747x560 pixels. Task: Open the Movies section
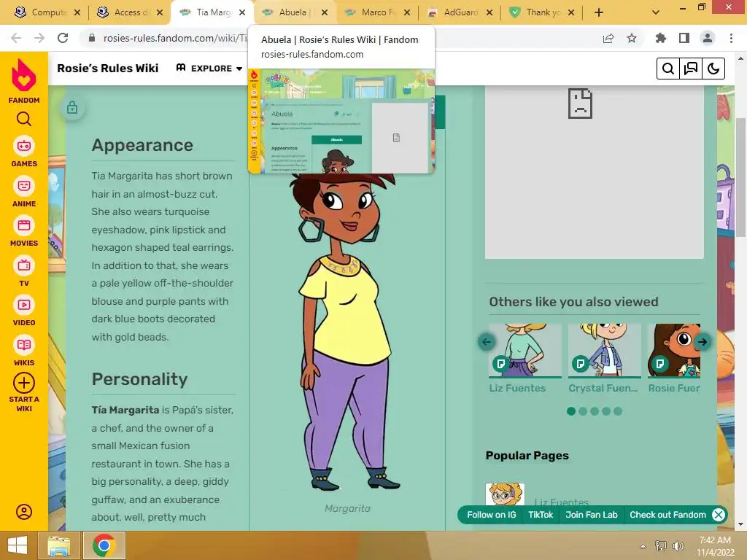pyautogui.click(x=24, y=232)
